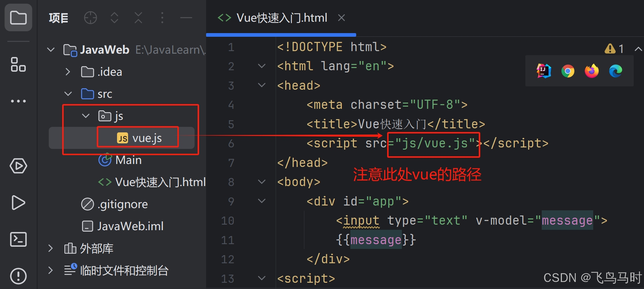
Task: Fold the html tag on line 2
Action: click(x=262, y=66)
